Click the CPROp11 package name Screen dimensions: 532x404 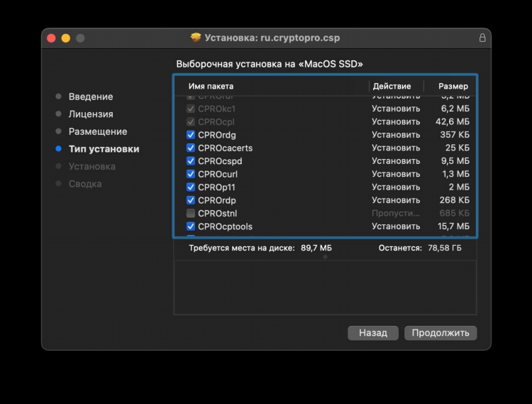[x=216, y=187]
